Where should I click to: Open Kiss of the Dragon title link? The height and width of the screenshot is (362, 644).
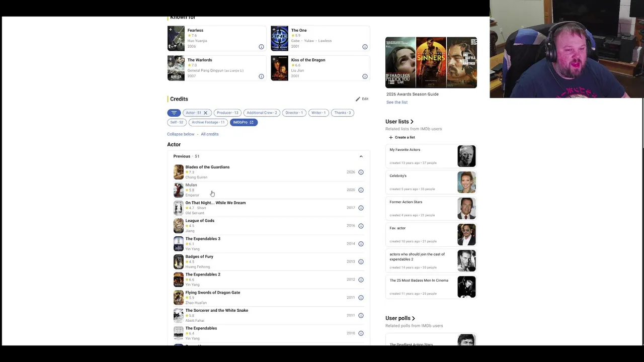tap(308, 60)
